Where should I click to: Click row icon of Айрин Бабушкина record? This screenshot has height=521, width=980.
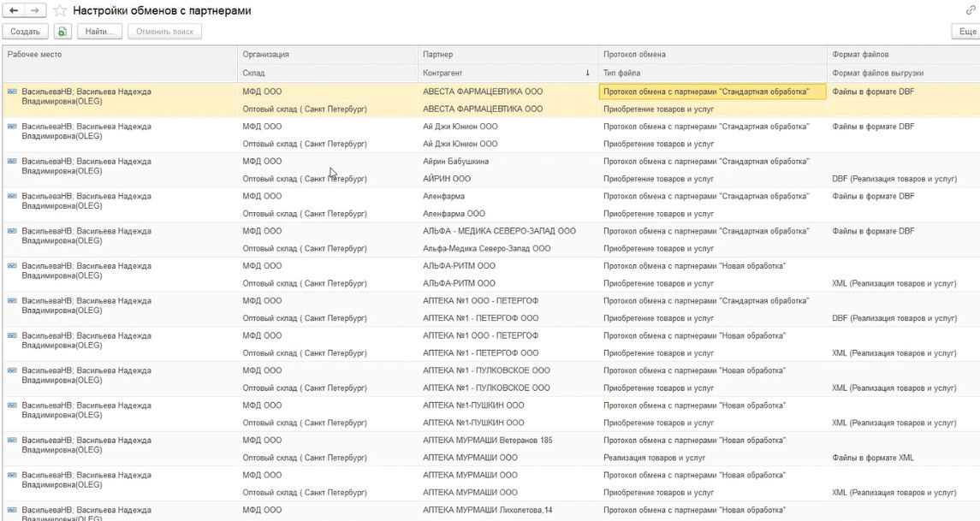click(12, 161)
